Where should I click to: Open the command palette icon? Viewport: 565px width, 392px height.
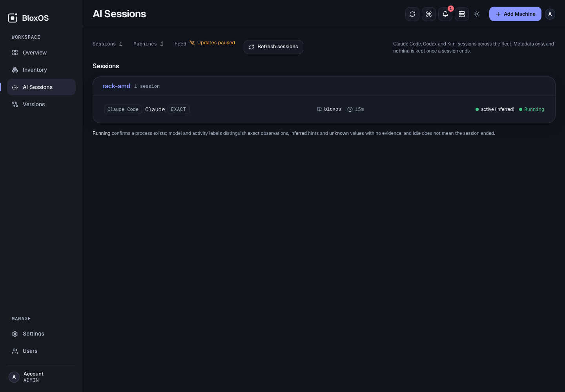(x=429, y=14)
